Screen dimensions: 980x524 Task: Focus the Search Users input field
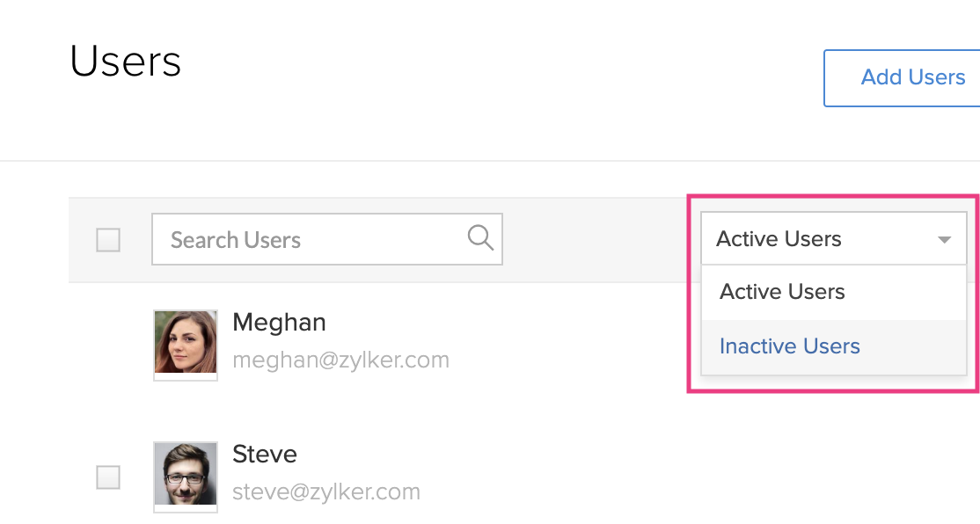point(308,239)
